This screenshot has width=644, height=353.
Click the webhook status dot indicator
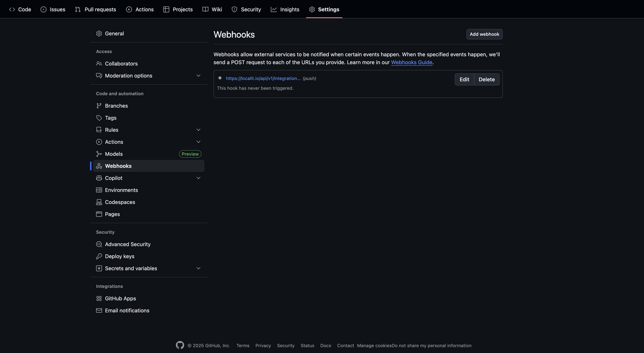220,78
